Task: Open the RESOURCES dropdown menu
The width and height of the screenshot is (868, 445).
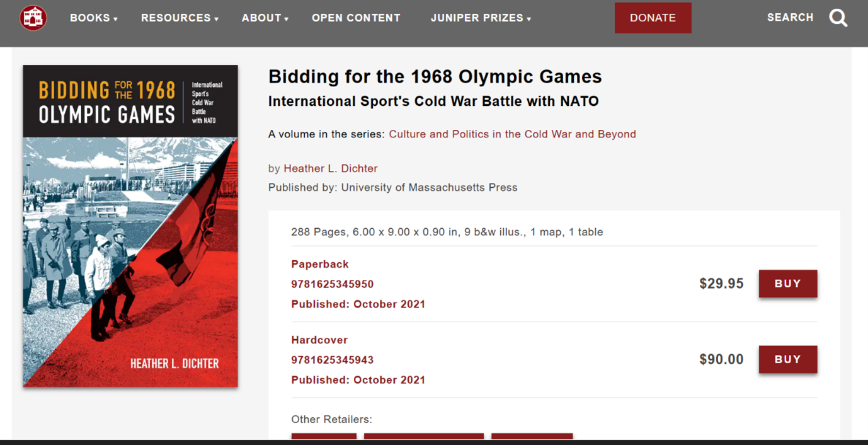Action: coord(180,18)
